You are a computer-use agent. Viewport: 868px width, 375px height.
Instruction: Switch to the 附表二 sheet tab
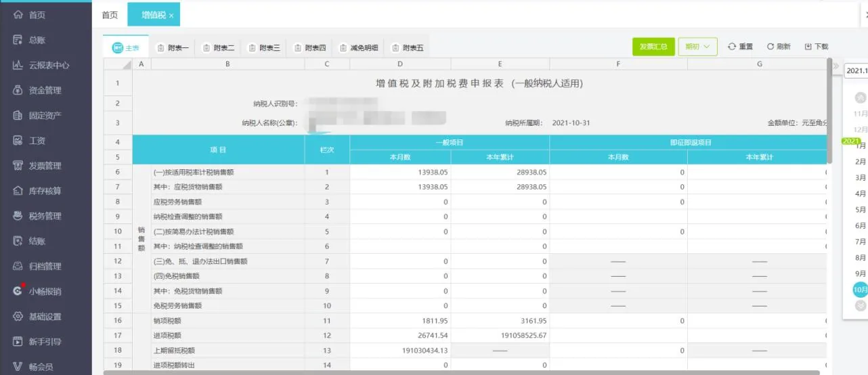(x=218, y=47)
